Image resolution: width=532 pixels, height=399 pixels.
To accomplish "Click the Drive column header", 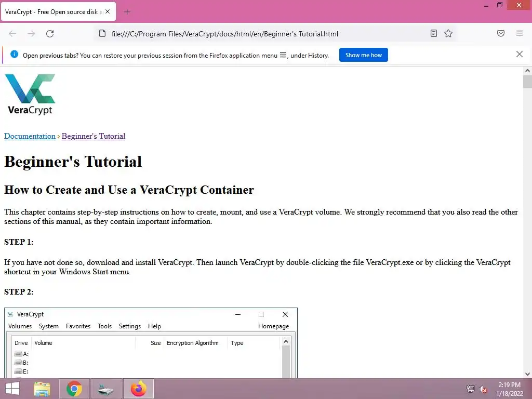I will pyautogui.click(x=21, y=343).
